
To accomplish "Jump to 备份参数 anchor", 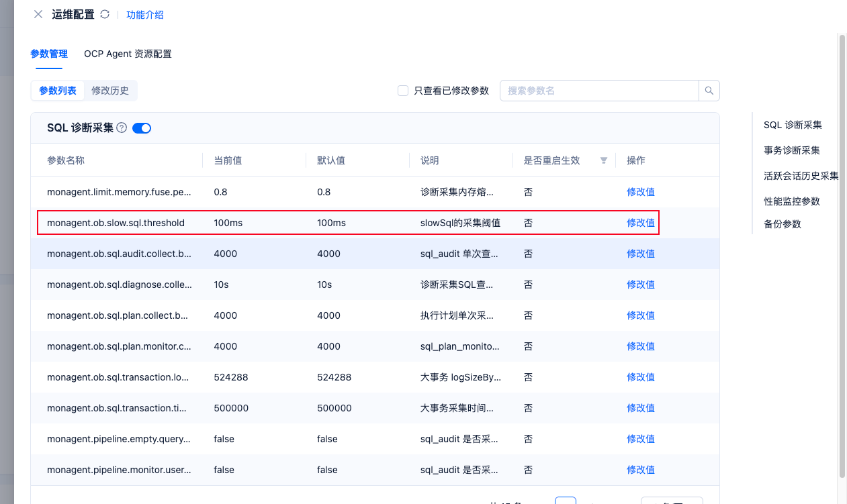I will point(783,224).
